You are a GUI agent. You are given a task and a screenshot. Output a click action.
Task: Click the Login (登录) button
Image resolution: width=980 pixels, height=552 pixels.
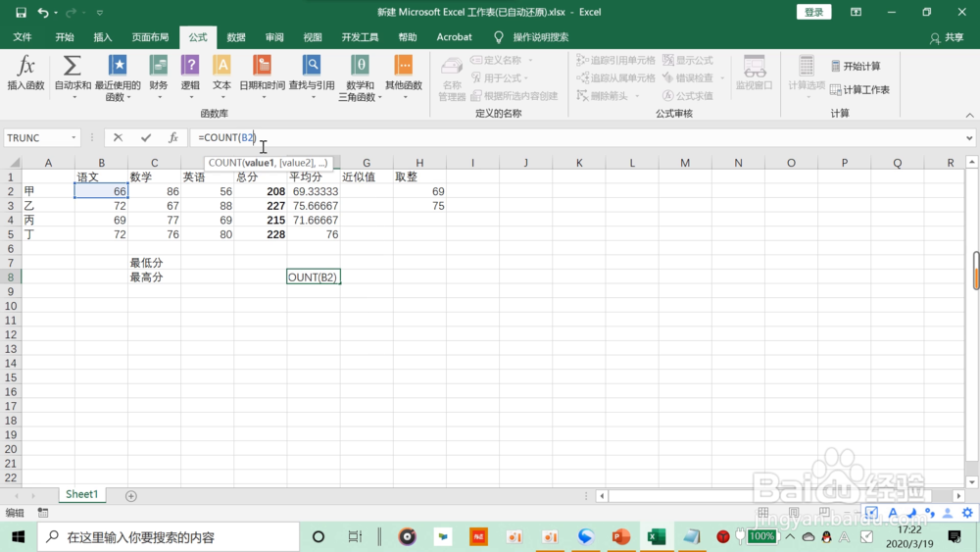click(x=813, y=12)
